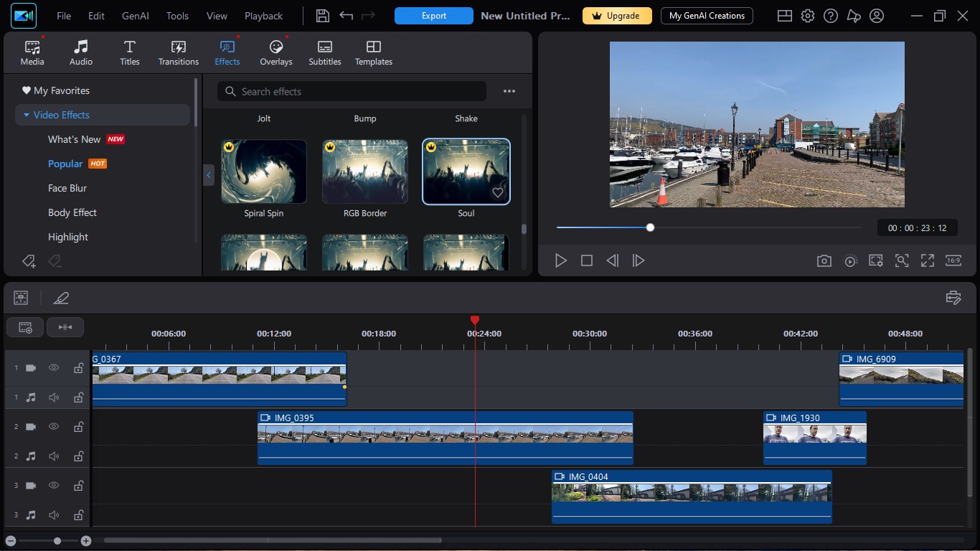This screenshot has height=551, width=980.
Task: Zoom out the timeline with the minus icon
Action: 10,541
